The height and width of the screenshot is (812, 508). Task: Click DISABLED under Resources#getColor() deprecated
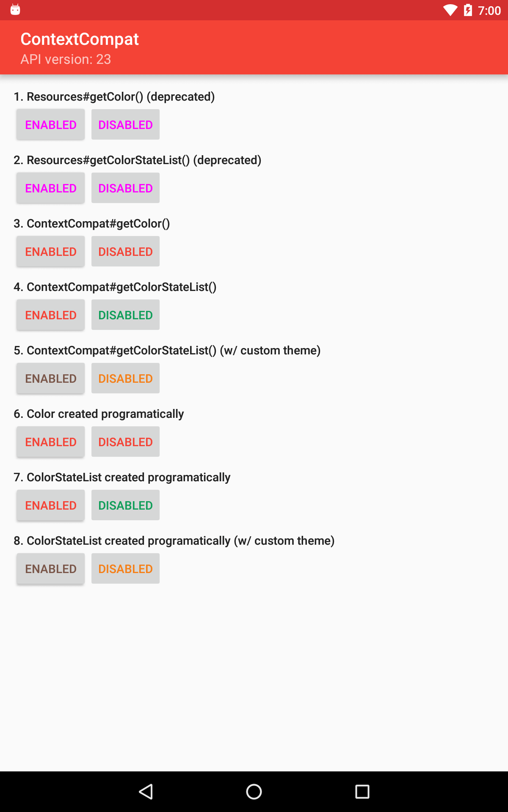pyautogui.click(x=125, y=125)
